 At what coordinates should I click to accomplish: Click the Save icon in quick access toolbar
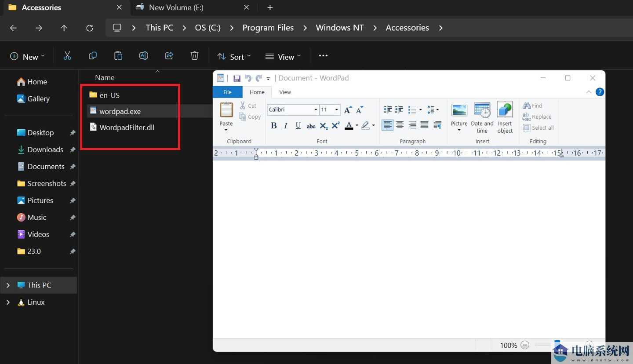[236, 78]
